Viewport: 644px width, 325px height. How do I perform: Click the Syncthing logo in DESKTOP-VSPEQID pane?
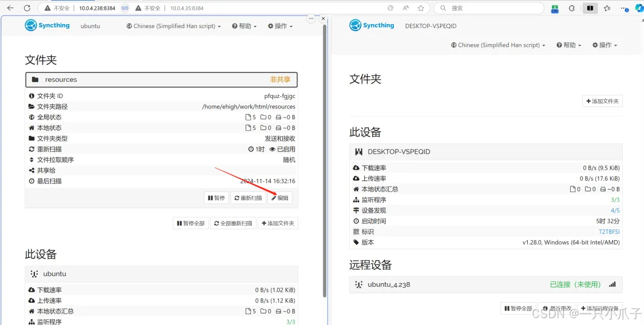click(x=372, y=25)
